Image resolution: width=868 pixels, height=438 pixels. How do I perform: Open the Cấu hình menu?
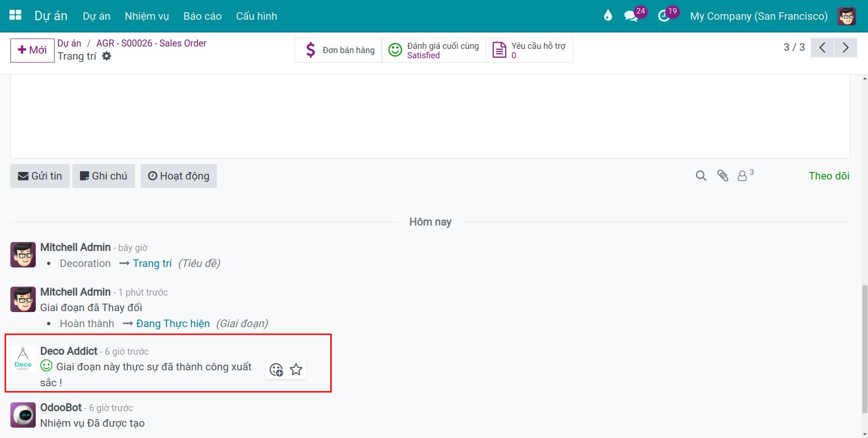tap(256, 16)
